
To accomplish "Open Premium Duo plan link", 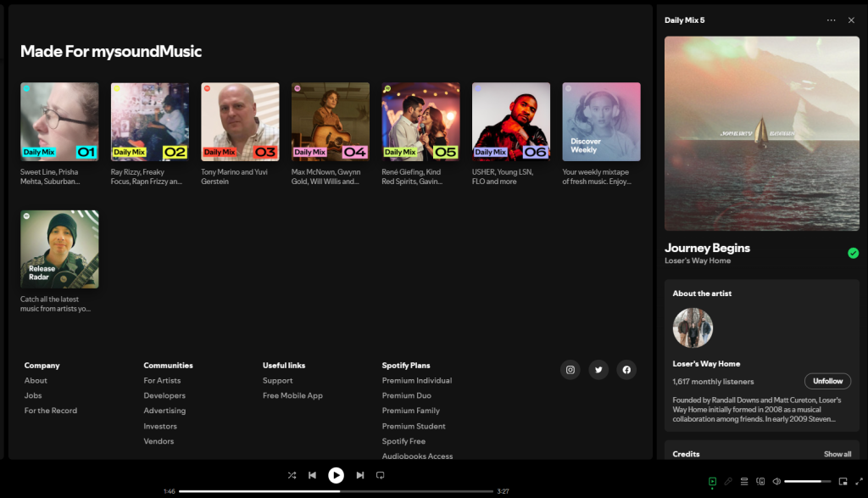I will (x=406, y=395).
